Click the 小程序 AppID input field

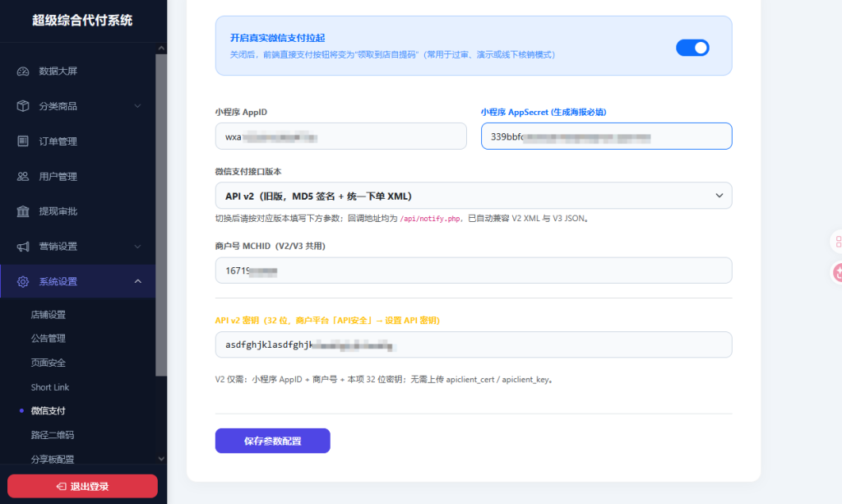pyautogui.click(x=341, y=136)
